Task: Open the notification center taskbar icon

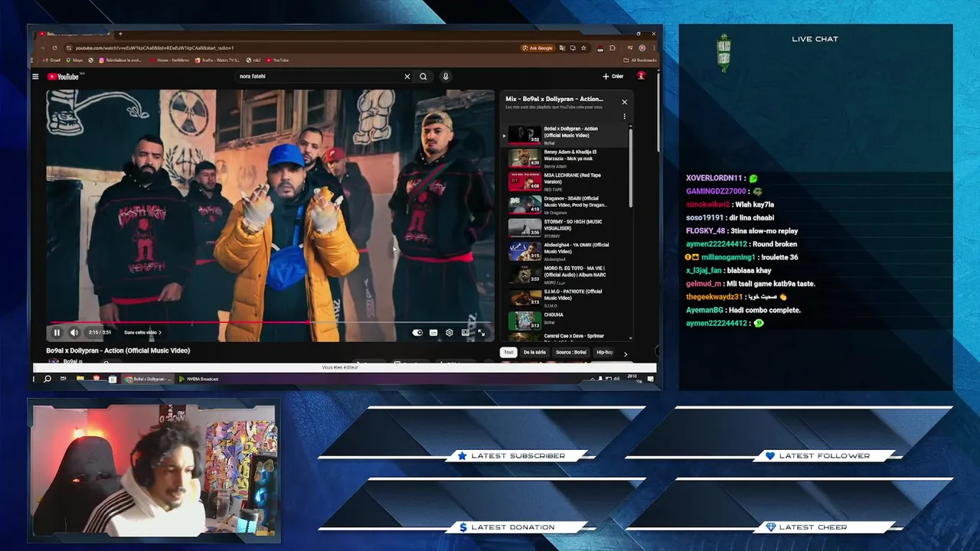Action: pyautogui.click(x=651, y=379)
